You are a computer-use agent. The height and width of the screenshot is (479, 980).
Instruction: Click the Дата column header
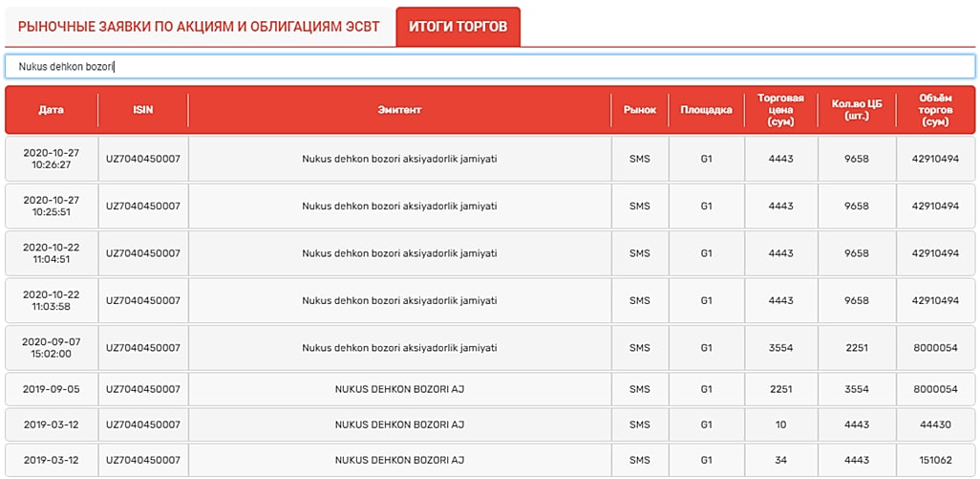point(52,110)
